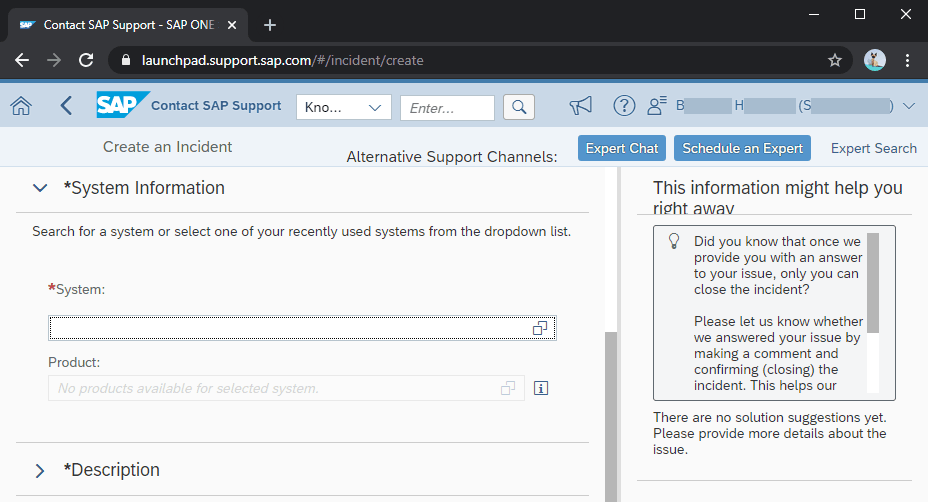The width and height of the screenshot is (928, 502).
Task: Go back in browser history
Action: [22, 60]
